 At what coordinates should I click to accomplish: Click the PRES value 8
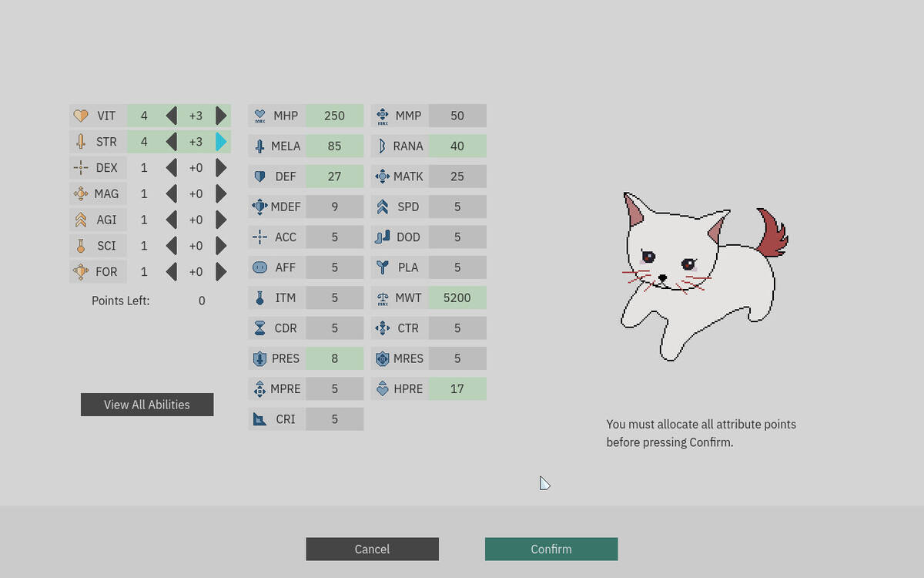coord(334,358)
